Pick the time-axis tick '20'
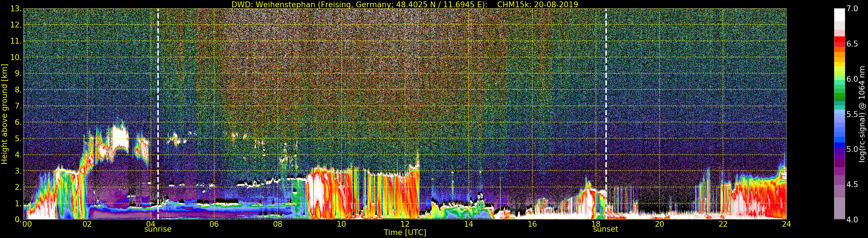 659,224
